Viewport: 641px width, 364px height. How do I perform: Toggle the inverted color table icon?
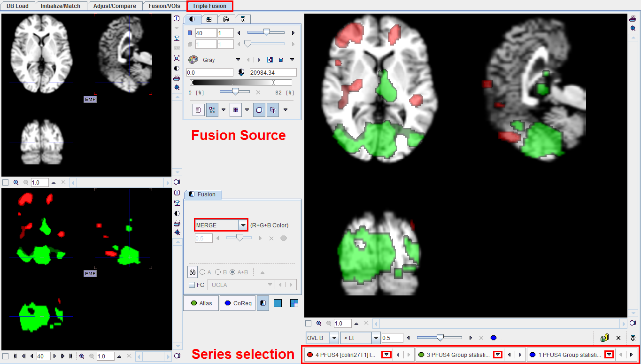point(270,60)
